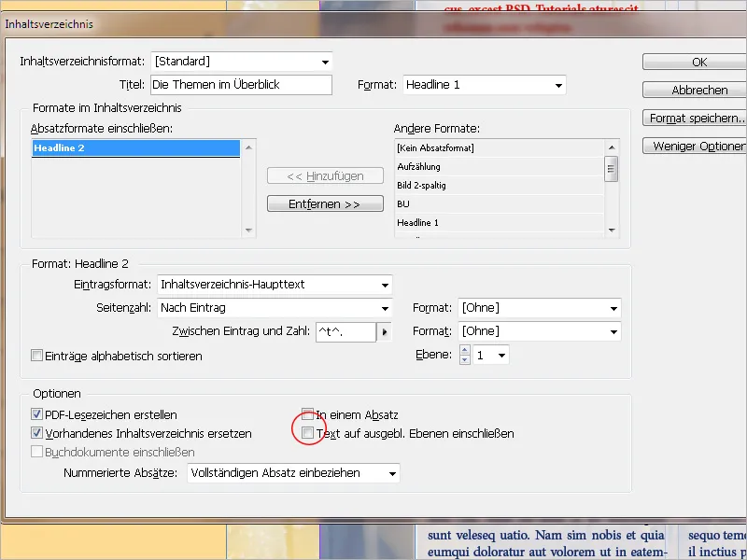Toggle Einträge alphabetisch sortieren checkbox
The image size is (747, 560).
tap(36, 356)
